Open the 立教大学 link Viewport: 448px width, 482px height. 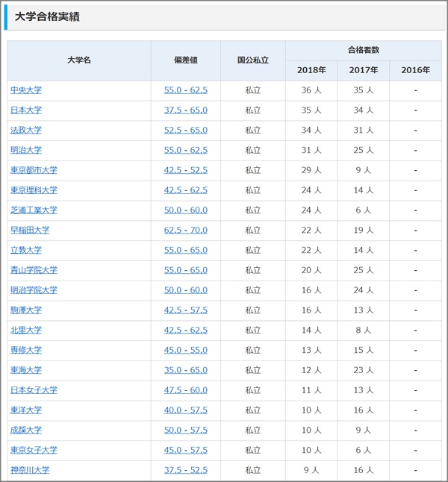(26, 250)
